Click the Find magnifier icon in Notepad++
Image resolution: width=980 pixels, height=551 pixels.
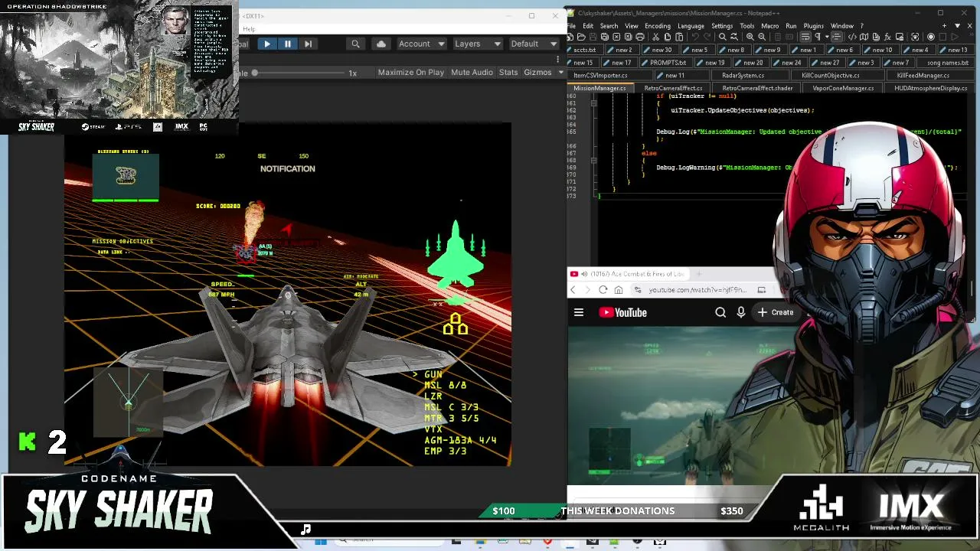[722, 37]
